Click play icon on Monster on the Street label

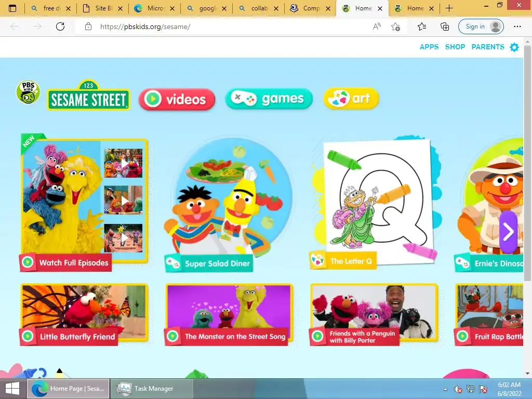click(172, 336)
